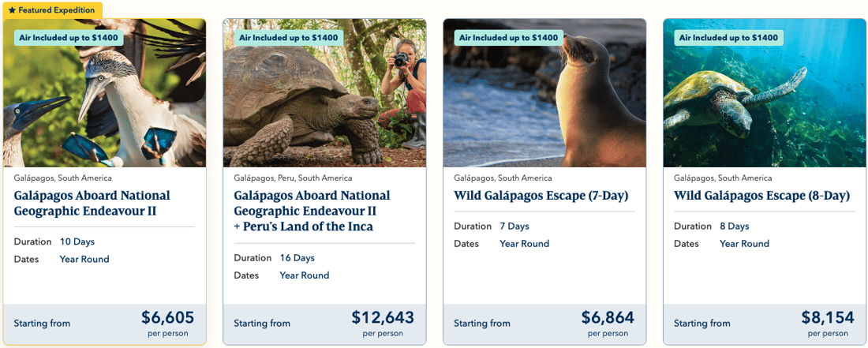Select the $12,643 starting price

[x=383, y=317]
